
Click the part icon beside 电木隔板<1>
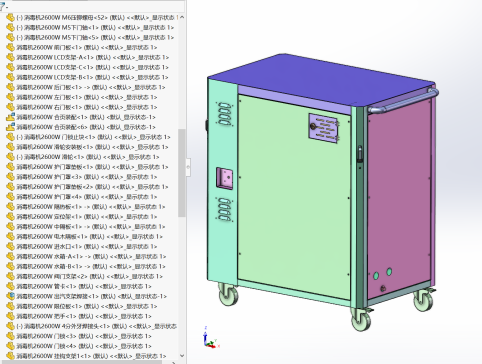coord(10,236)
